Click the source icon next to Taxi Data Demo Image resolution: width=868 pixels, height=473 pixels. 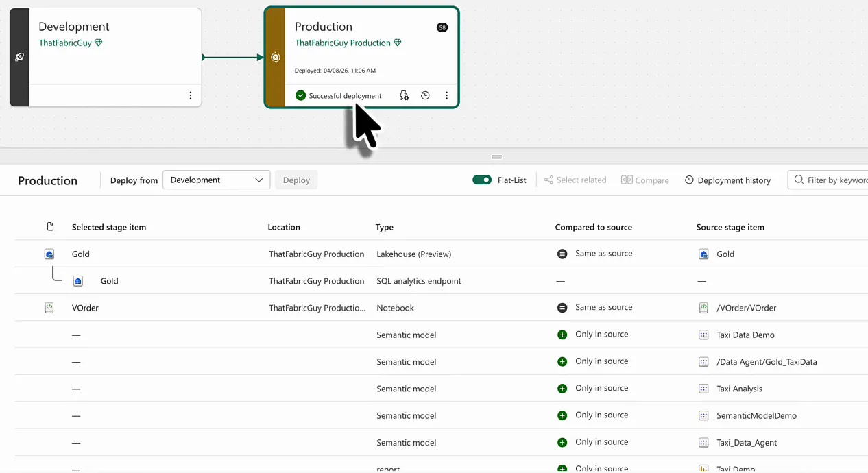703,335
